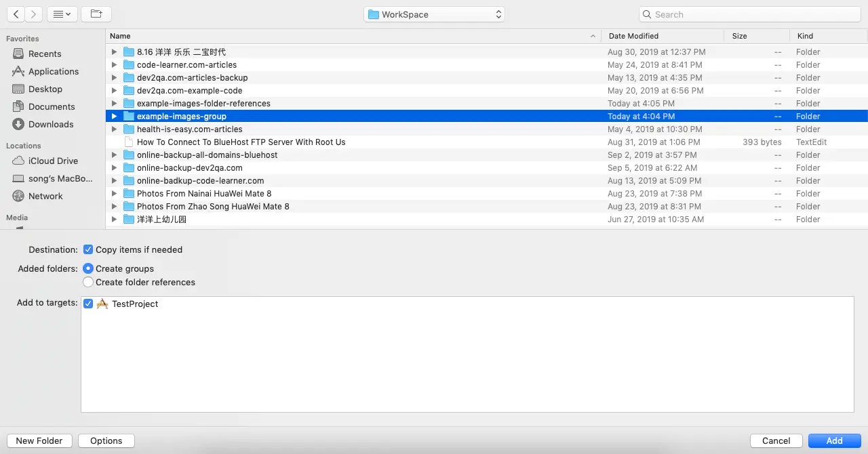Open the WorkSpace location dropdown
Screen dimensions: 868x454
click(x=434, y=14)
